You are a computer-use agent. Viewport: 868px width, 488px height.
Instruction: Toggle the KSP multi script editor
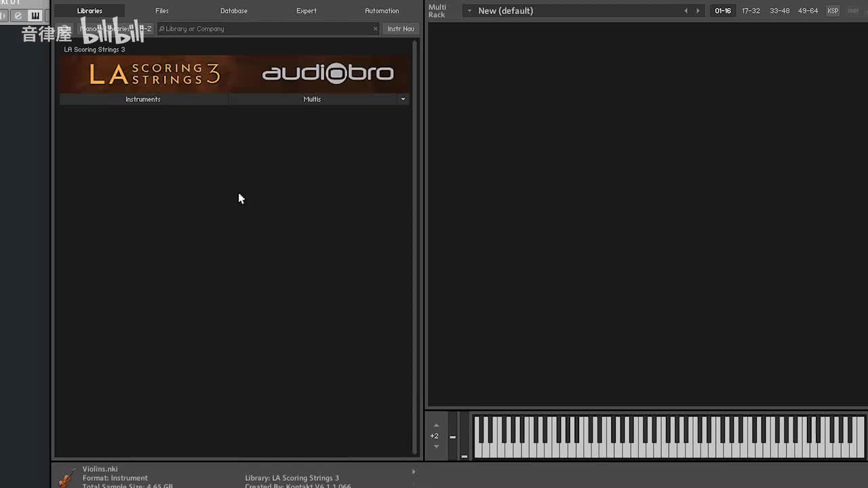click(x=833, y=11)
